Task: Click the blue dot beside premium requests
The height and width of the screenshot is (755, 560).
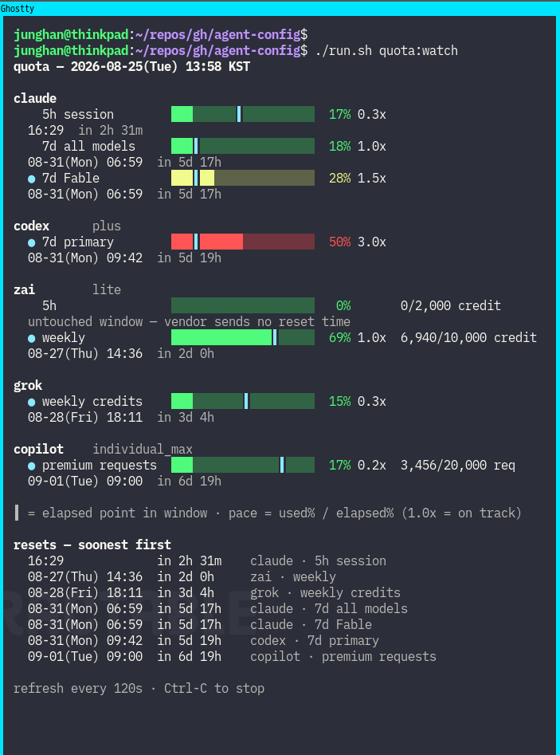Action: coord(32,466)
